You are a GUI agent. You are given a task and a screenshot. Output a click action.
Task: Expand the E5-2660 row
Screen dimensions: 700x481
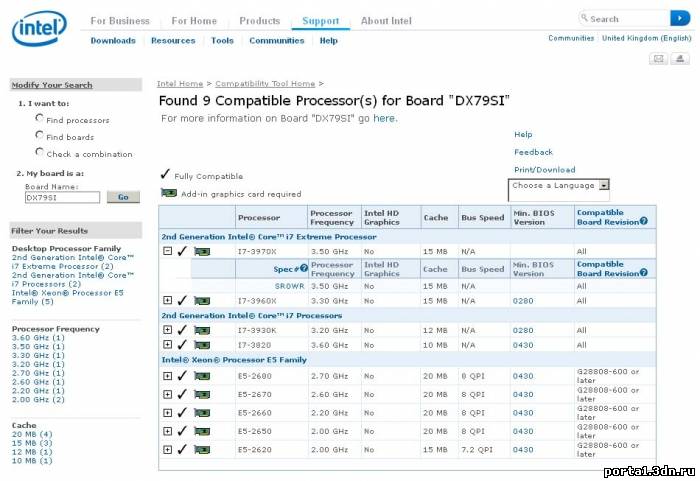point(167,413)
